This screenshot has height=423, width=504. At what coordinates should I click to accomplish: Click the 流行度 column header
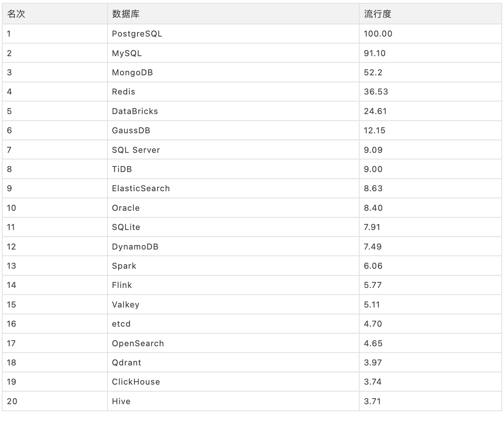[378, 14]
